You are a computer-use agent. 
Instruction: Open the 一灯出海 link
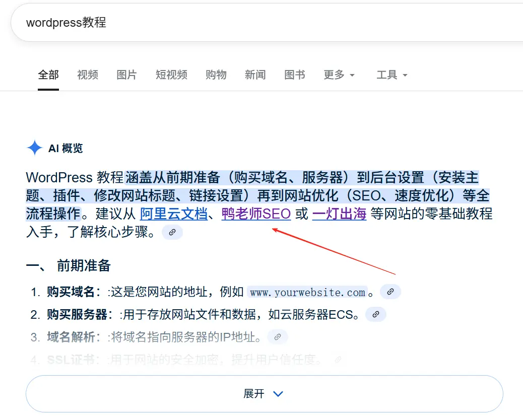(339, 214)
